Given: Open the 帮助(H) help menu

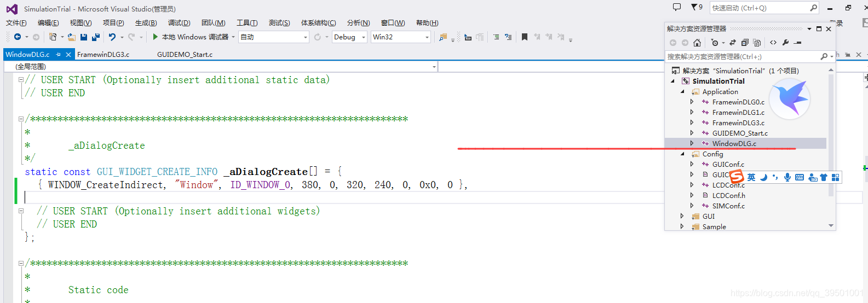Looking at the screenshot, I should click(x=427, y=22).
